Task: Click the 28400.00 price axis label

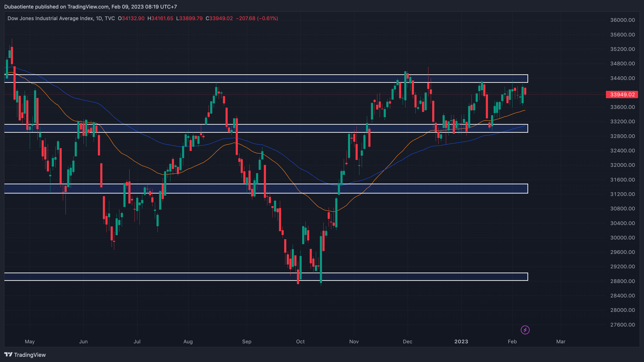Action: click(622, 296)
